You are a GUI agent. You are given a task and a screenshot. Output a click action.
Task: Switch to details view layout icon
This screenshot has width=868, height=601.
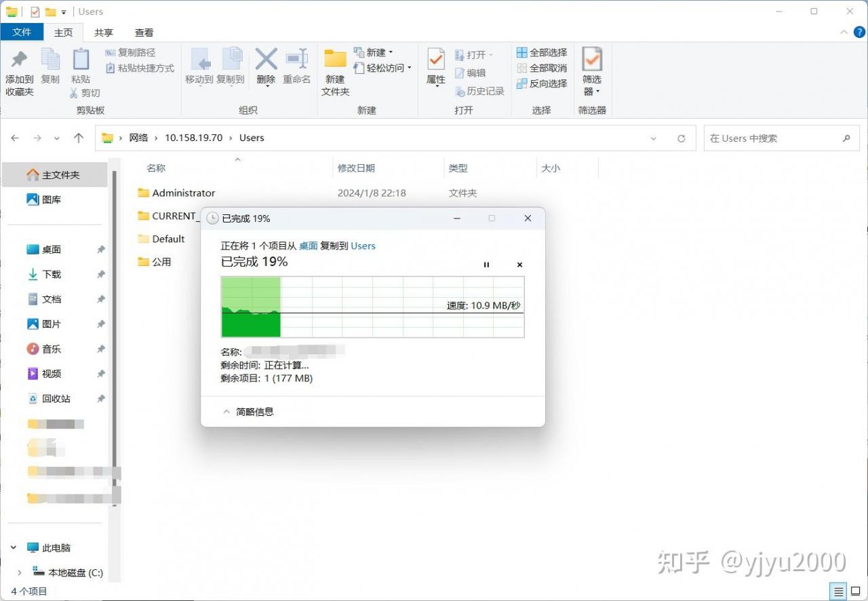point(839,591)
